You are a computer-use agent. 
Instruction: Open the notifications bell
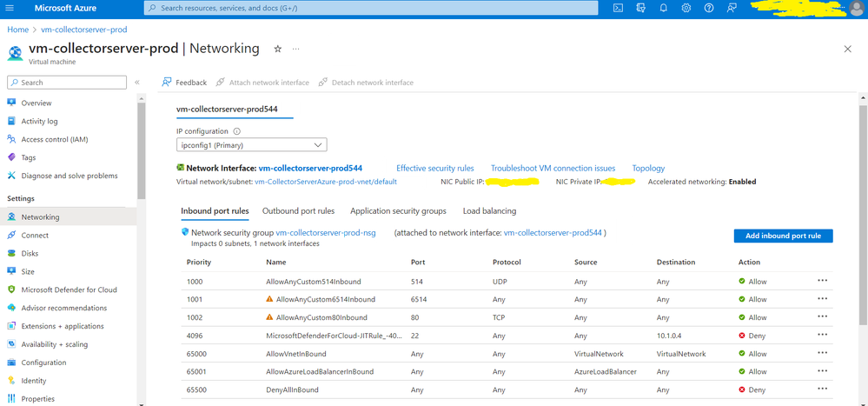(664, 8)
